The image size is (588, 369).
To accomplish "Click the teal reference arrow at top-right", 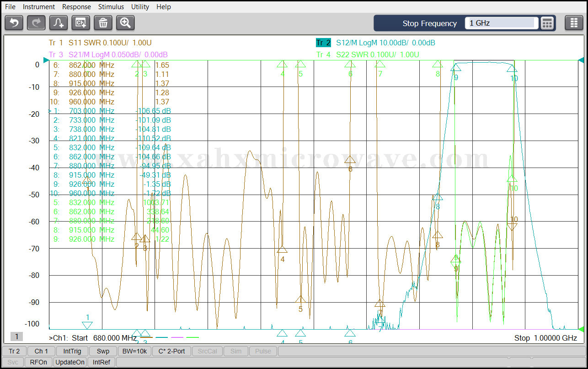I will click(x=581, y=60).
